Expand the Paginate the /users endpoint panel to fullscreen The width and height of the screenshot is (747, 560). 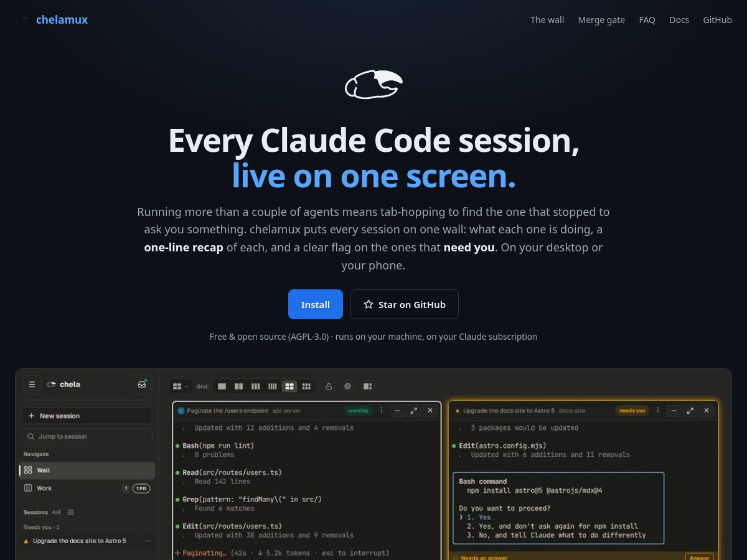point(414,411)
